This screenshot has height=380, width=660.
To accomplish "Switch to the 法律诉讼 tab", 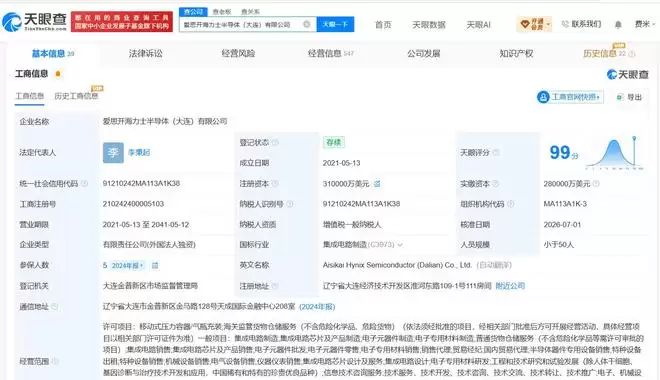I will pos(146,53).
